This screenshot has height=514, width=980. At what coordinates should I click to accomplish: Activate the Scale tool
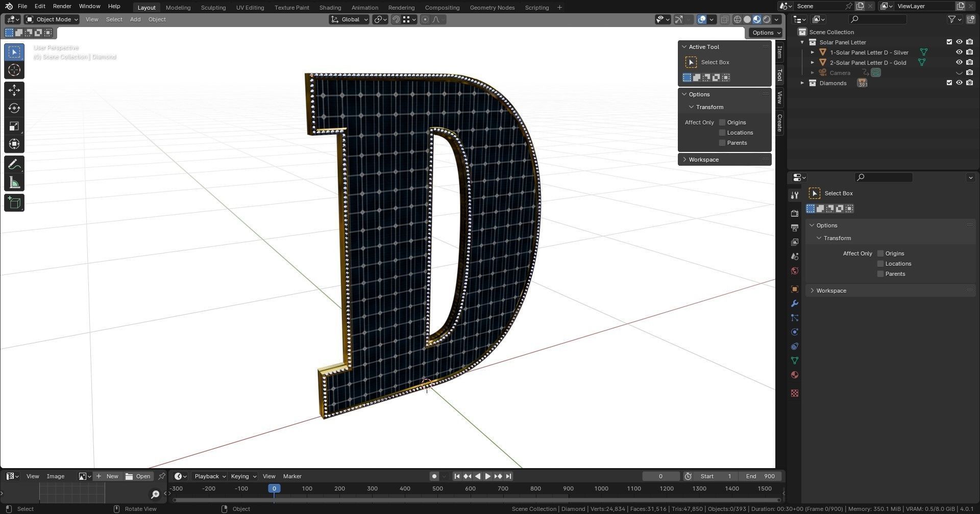pyautogui.click(x=14, y=126)
